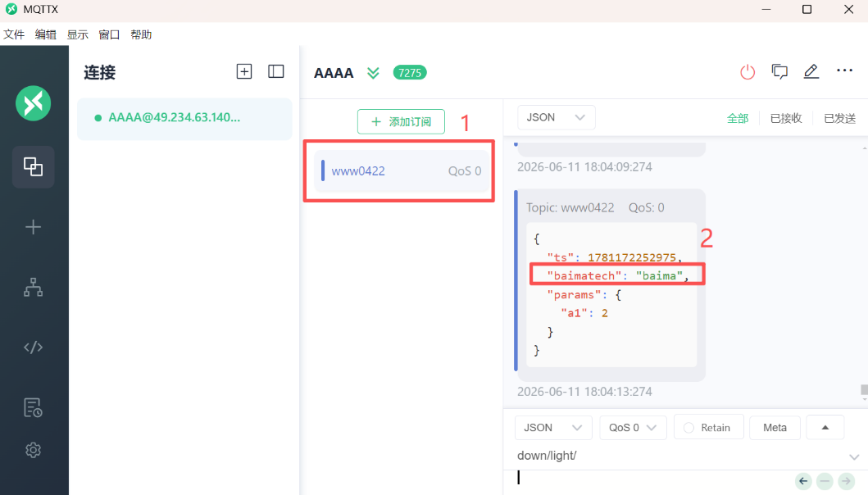Toggle the connection list panel layout icon

coord(275,71)
